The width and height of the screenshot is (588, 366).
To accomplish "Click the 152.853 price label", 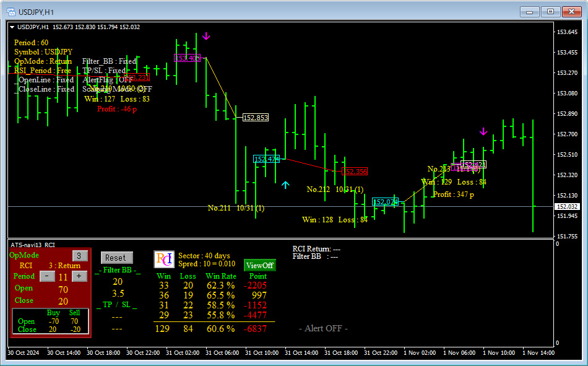I will [256, 118].
